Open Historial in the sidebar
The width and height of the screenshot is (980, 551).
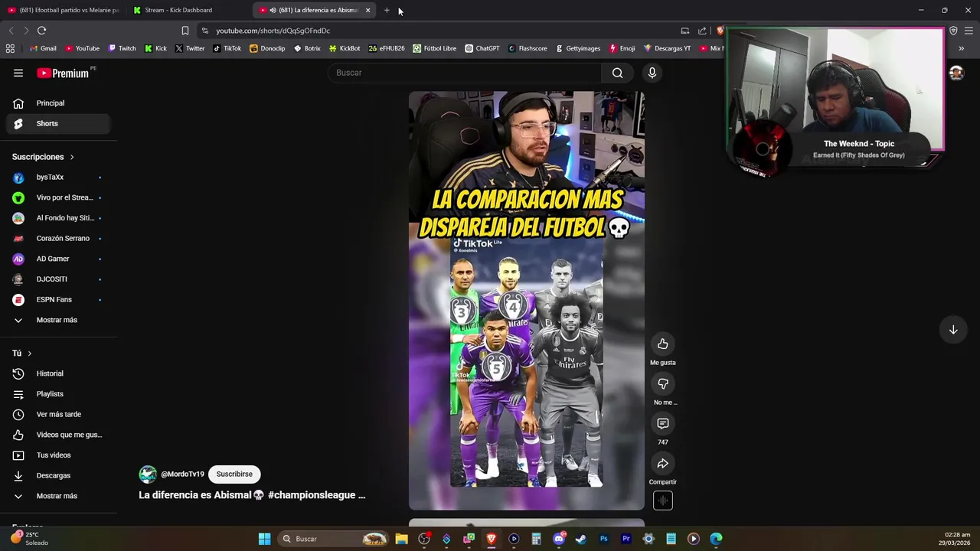tap(58, 373)
